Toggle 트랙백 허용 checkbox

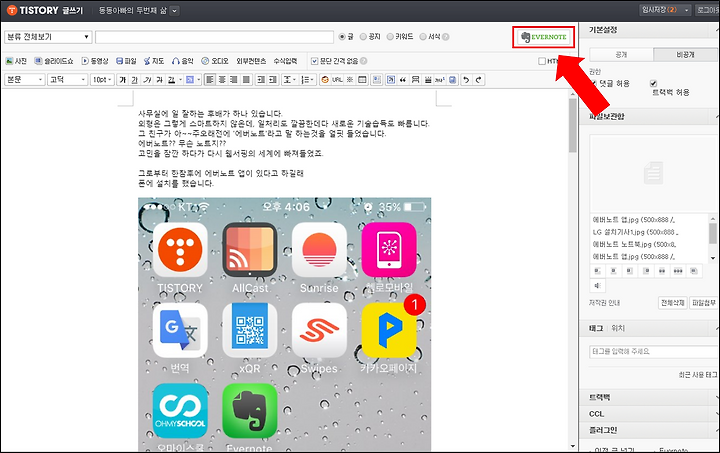[653, 84]
